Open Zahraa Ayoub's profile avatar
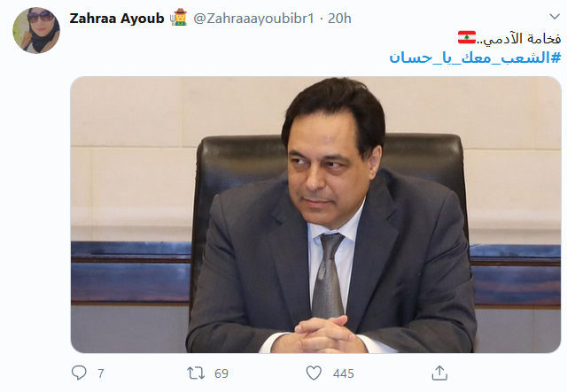 (36, 30)
